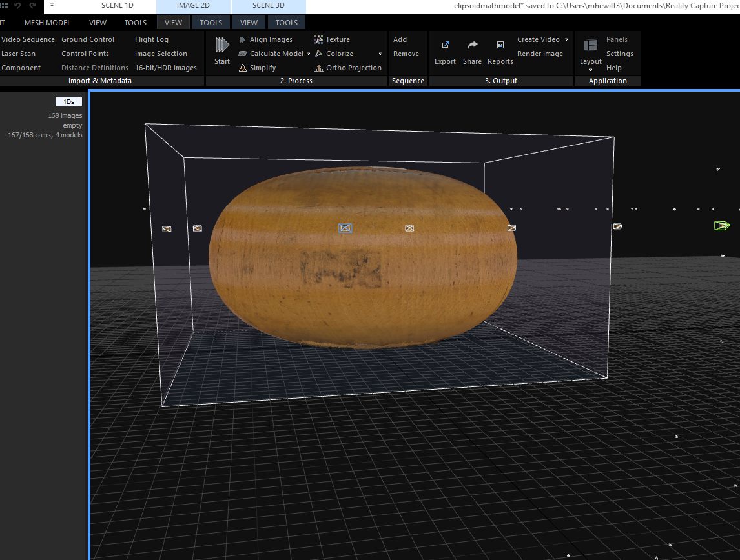This screenshot has height=560, width=740.
Task: Select the Align Images tool
Action: [x=268, y=39]
